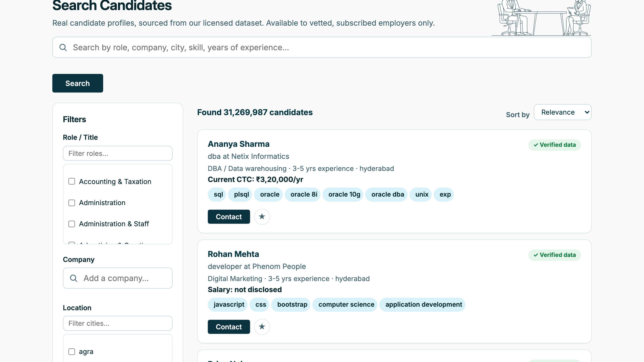Star Ananya Sharma's profile

coord(262,216)
